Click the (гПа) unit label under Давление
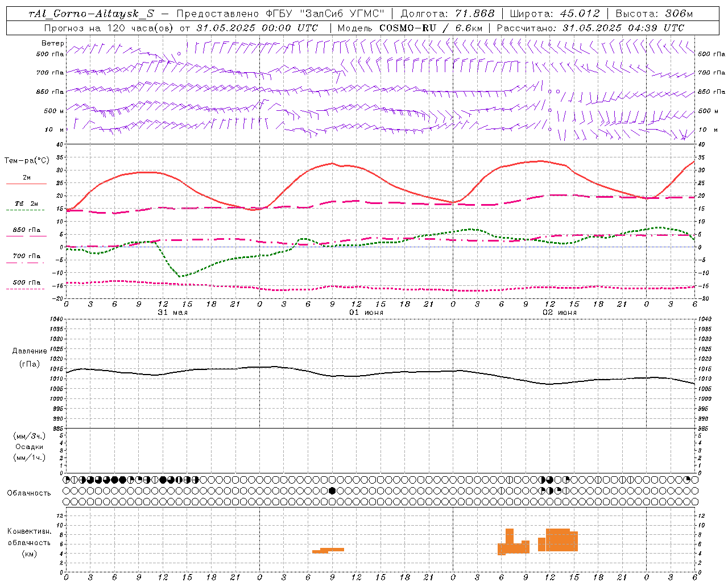The image size is (728, 582). (x=30, y=364)
